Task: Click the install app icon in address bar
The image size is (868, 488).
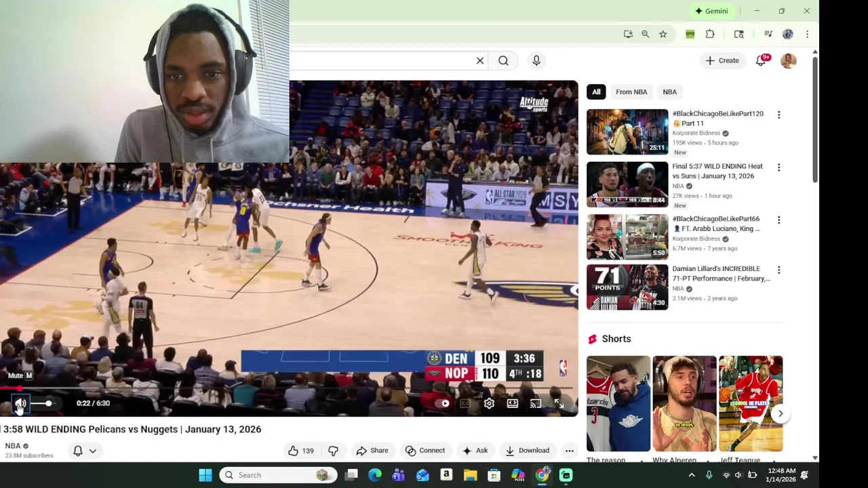Action: pos(628,34)
